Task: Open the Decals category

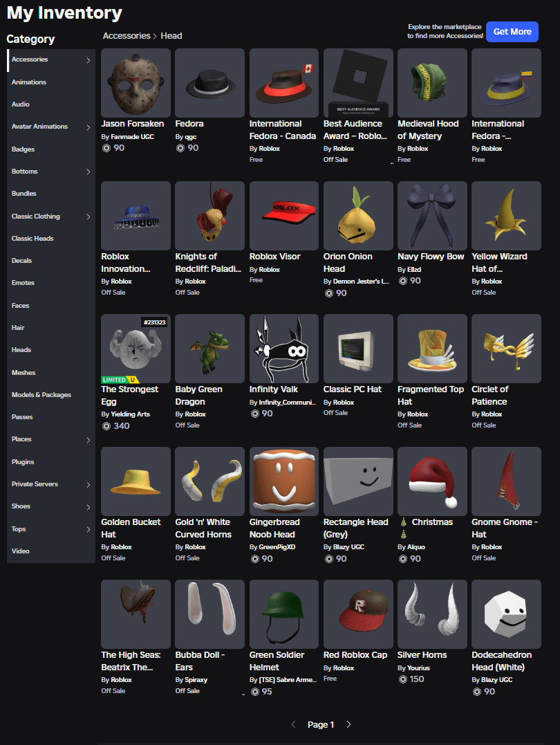Action: pyautogui.click(x=21, y=260)
